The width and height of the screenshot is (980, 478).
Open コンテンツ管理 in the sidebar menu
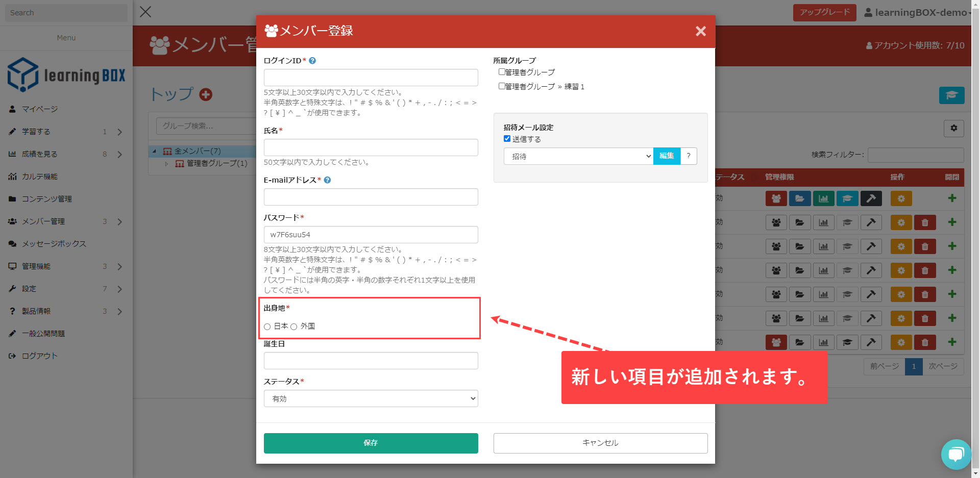tap(46, 199)
